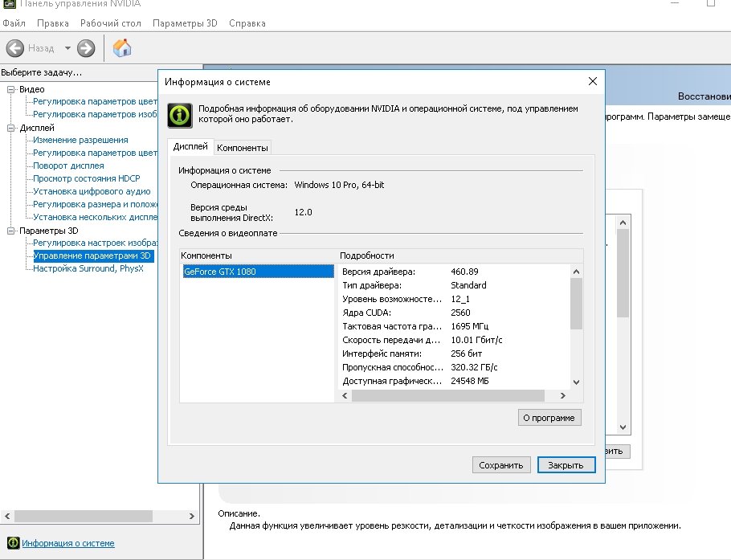Click the Ядра CUDA value 2560
The image size is (731, 560).
click(x=460, y=313)
